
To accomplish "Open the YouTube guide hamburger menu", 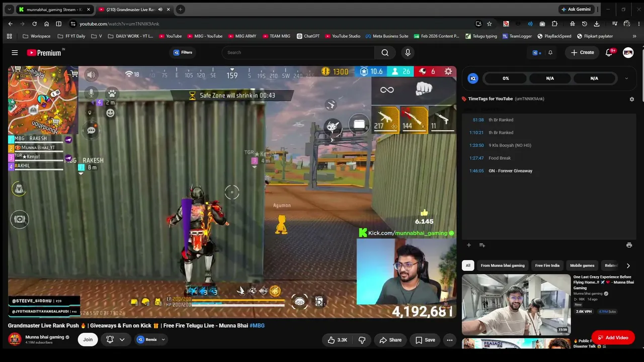I will point(15,52).
